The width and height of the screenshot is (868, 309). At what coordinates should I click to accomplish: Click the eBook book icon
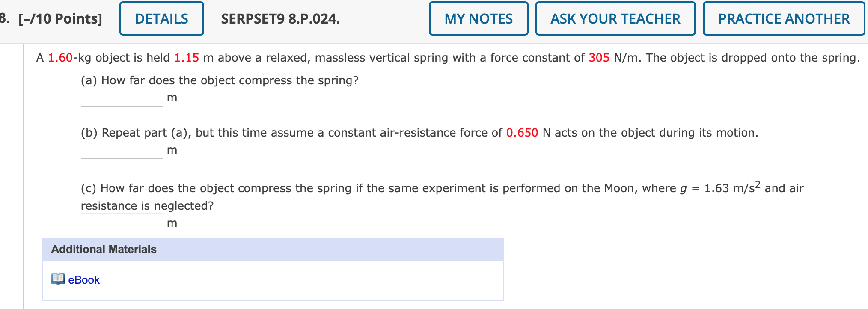pos(58,279)
